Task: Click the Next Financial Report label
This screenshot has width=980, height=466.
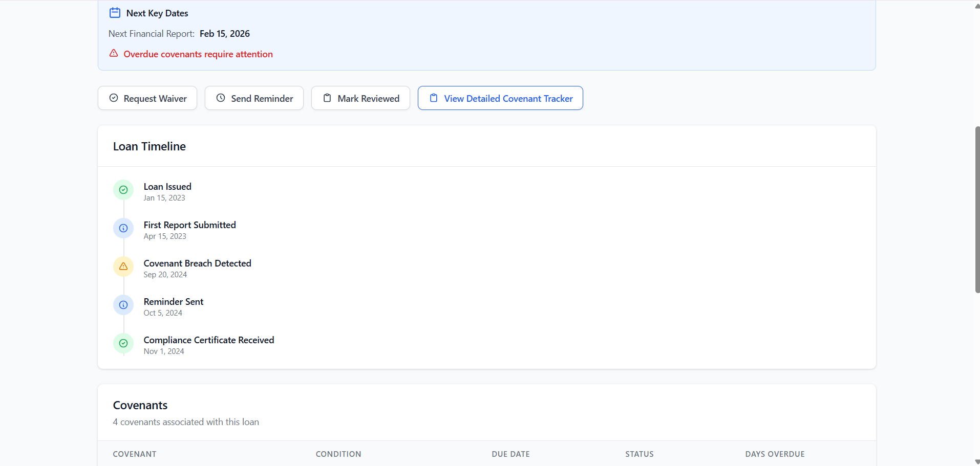Action: pyautogui.click(x=152, y=34)
